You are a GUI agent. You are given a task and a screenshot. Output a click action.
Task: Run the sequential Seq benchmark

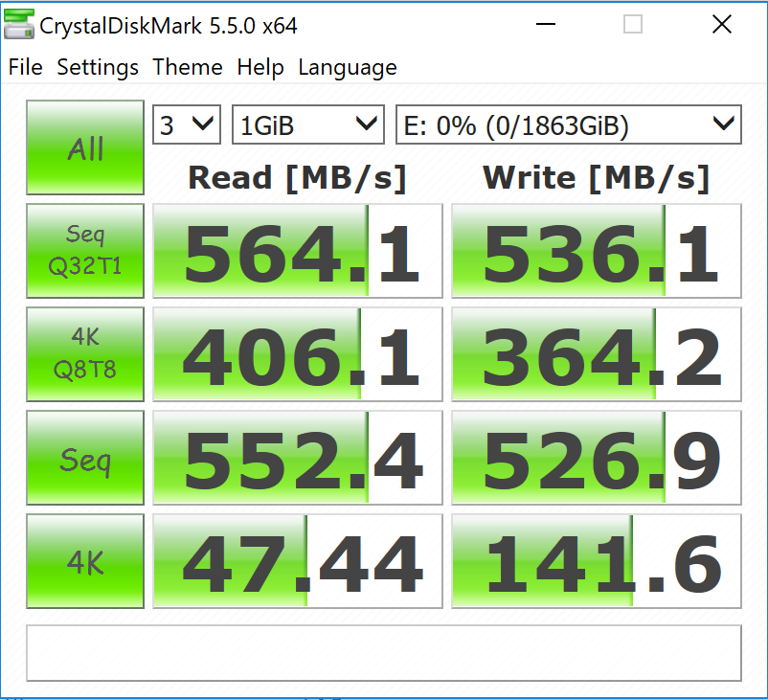pyautogui.click(x=84, y=458)
